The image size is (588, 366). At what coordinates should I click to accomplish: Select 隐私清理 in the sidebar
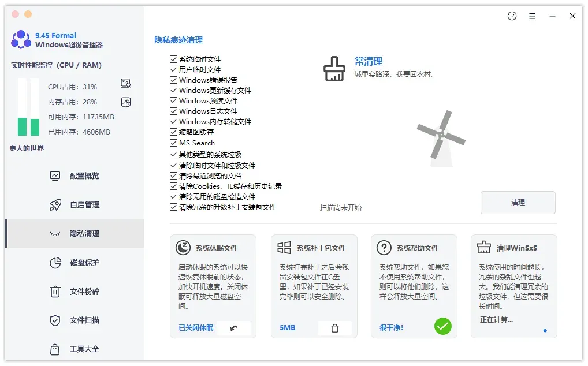[75, 234]
